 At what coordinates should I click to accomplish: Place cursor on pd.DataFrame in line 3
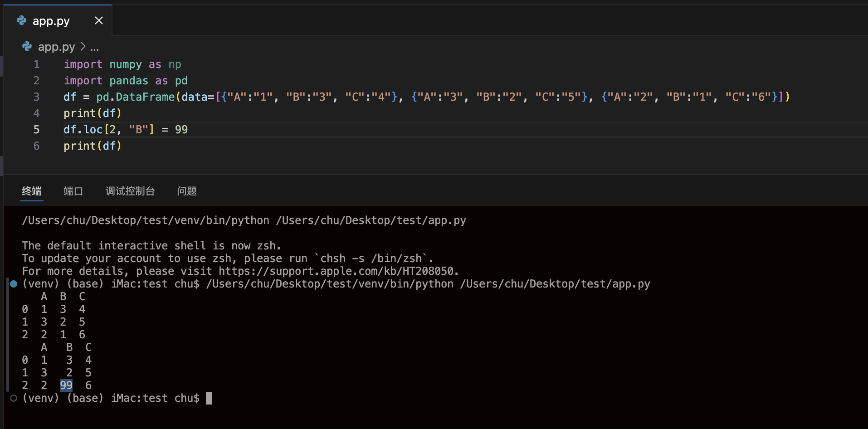pyautogui.click(x=136, y=97)
